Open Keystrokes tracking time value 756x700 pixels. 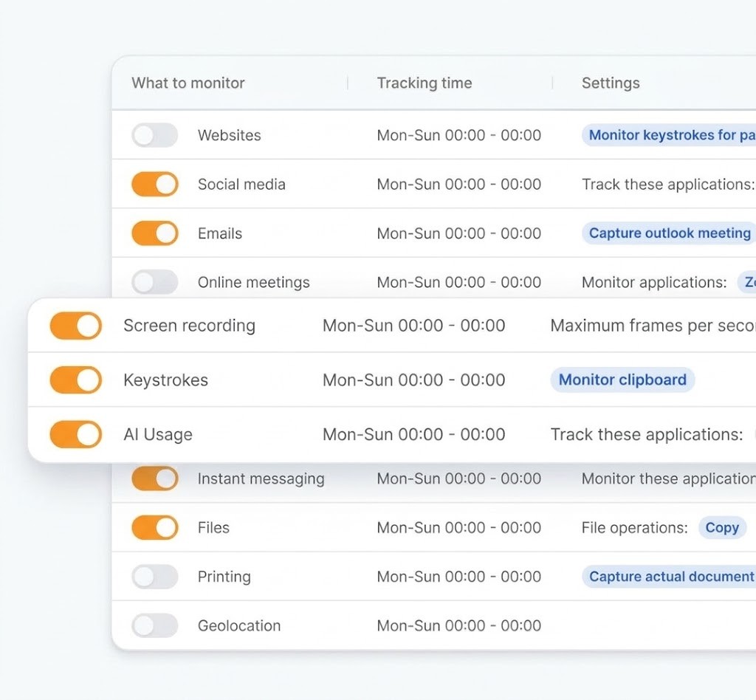coord(413,380)
